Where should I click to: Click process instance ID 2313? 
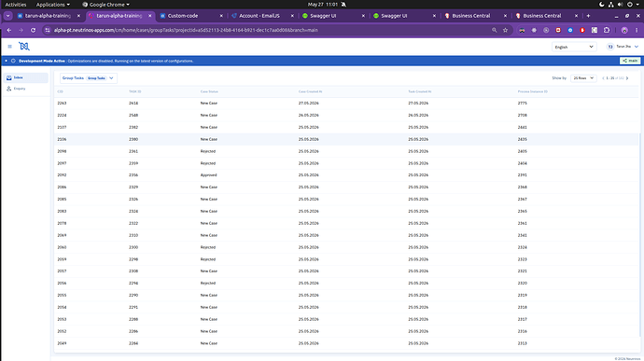point(522,343)
